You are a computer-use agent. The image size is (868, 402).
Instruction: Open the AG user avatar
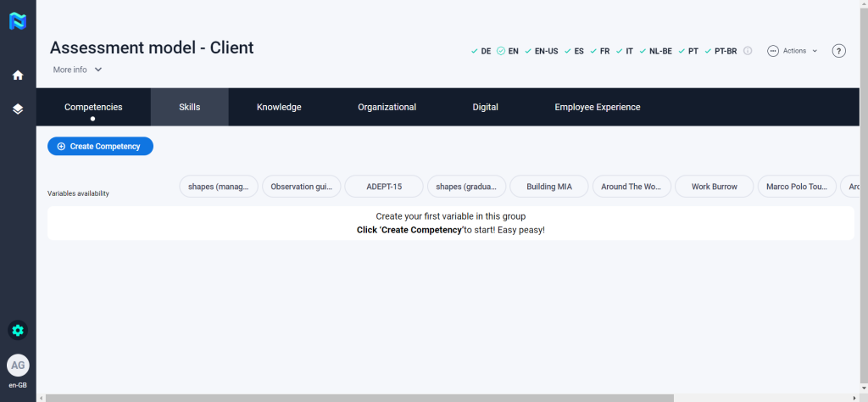point(18,366)
